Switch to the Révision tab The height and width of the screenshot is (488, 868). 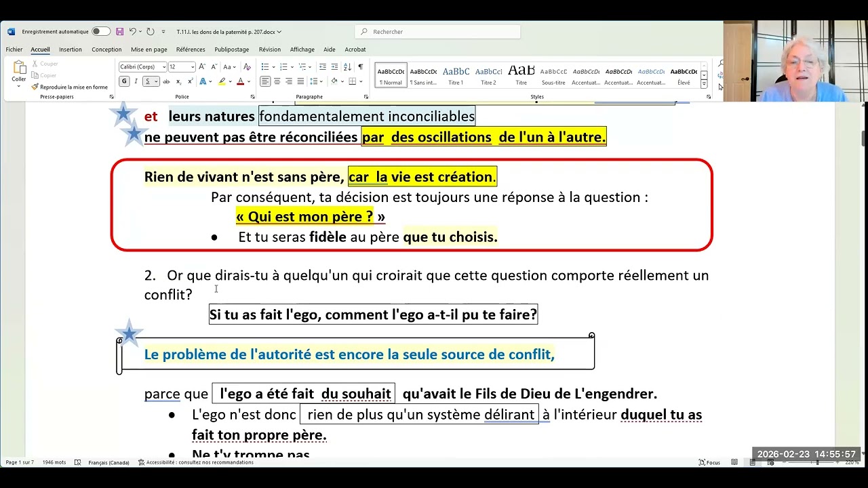coord(270,49)
